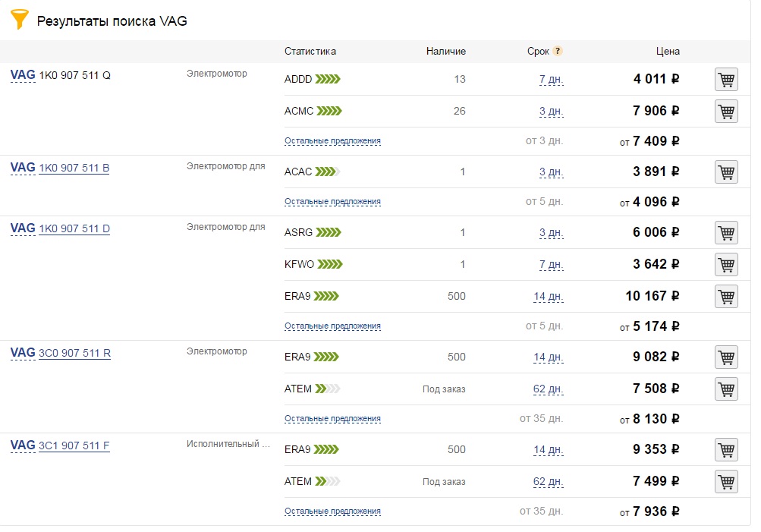
Task: Add ACAC offer for 3 891 ₽ to cart
Action: tap(726, 172)
